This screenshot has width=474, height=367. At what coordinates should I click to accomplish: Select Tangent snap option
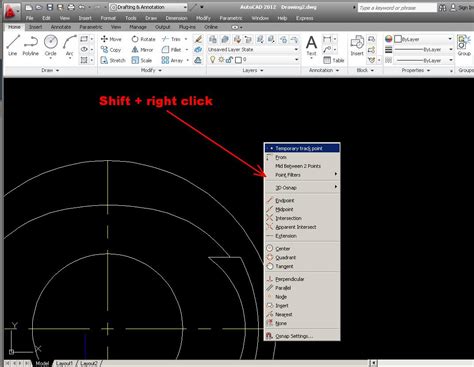(x=302, y=266)
